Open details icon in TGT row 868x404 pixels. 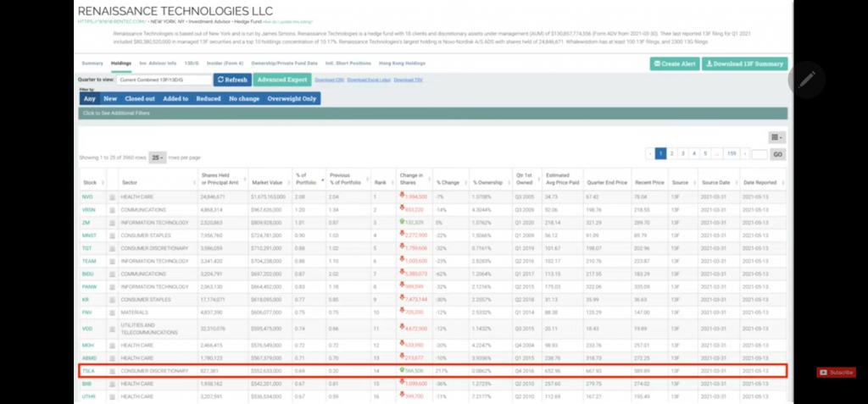point(112,248)
